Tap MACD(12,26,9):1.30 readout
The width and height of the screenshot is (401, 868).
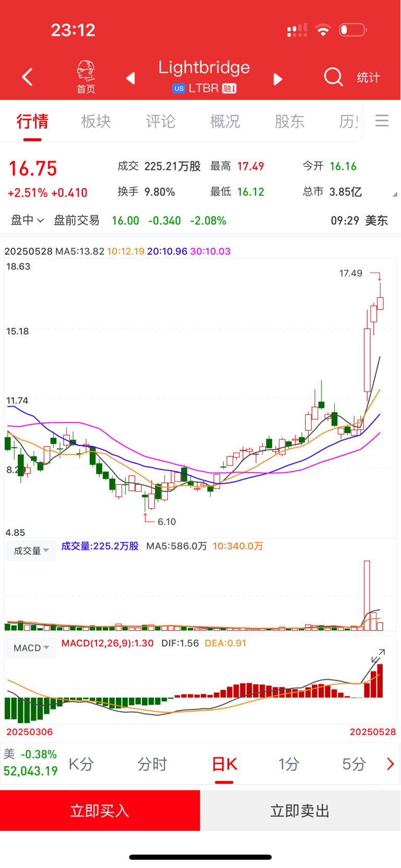107,643
